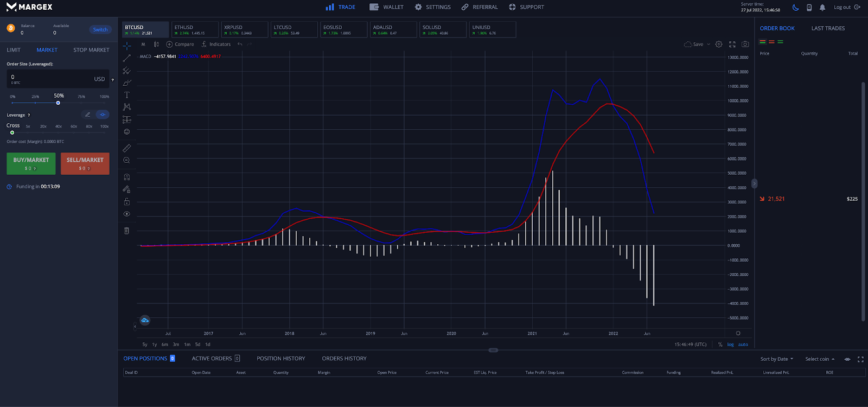Click the Switch balance button
The height and width of the screenshot is (407, 868).
click(100, 30)
